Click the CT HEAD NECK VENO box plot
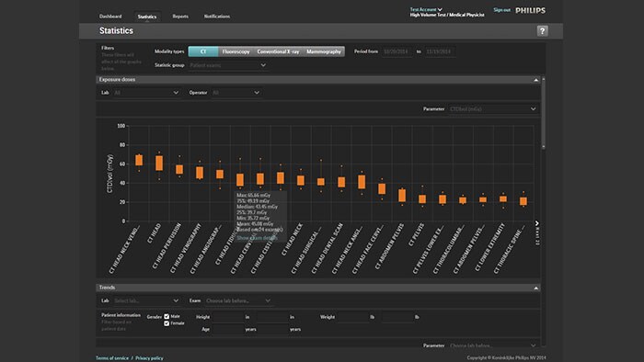Screen dimensions: 644x362 click(x=139, y=160)
